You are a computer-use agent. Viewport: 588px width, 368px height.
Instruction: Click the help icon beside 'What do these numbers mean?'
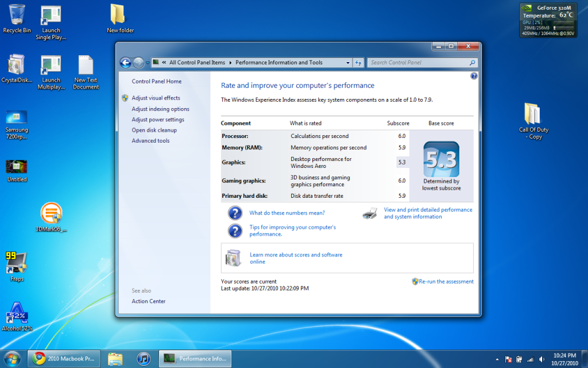click(x=235, y=213)
